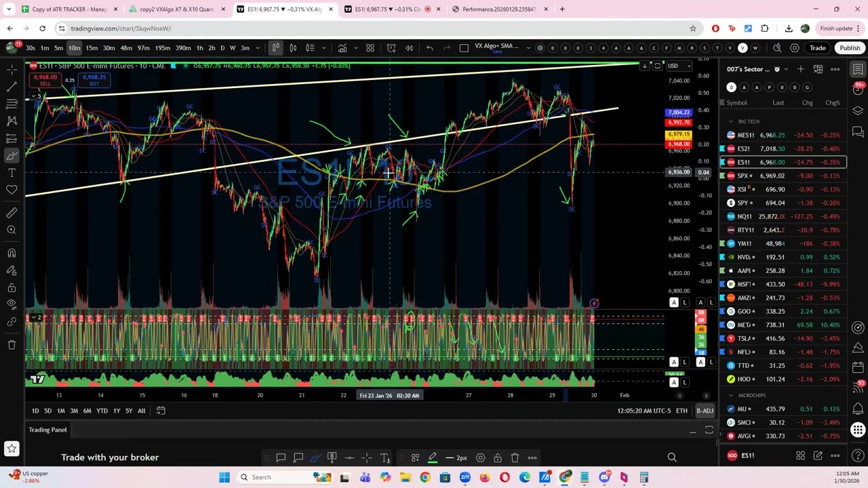Toggle the favorites star in left toolbar
The width and height of the screenshot is (868, 488).
12,449
